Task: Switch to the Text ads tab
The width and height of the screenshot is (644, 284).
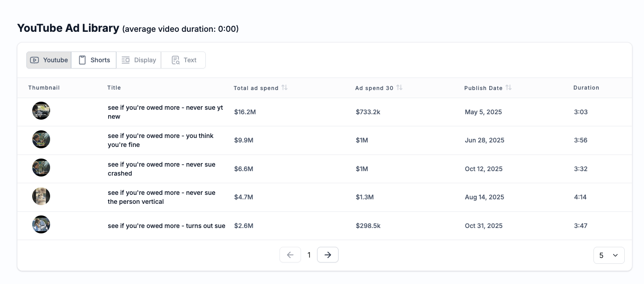Action: [183, 60]
